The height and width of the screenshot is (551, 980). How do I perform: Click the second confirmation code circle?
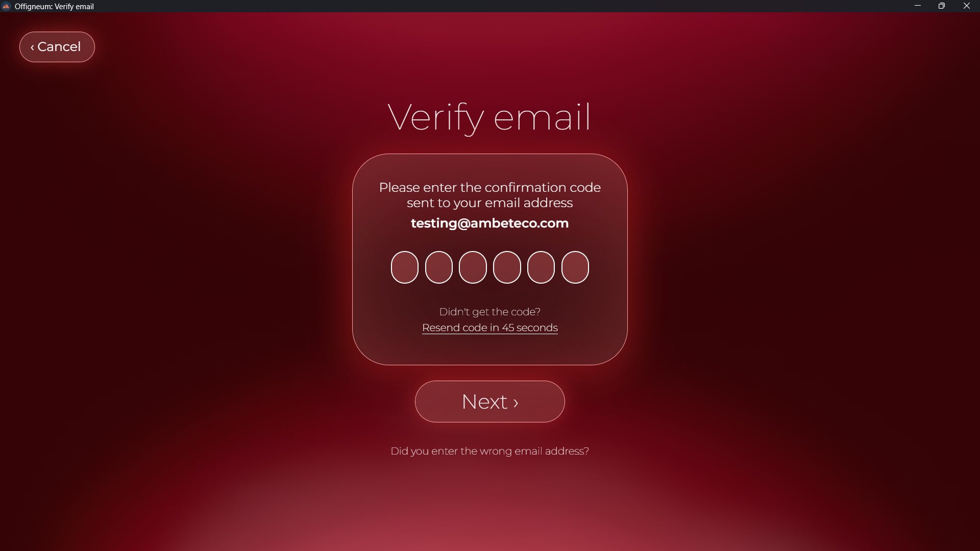pyautogui.click(x=438, y=267)
